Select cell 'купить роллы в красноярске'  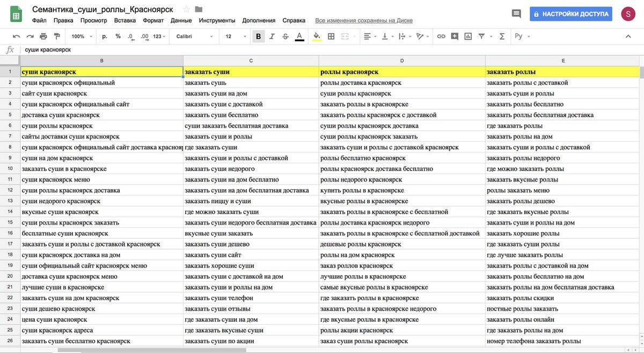[x=402, y=190]
